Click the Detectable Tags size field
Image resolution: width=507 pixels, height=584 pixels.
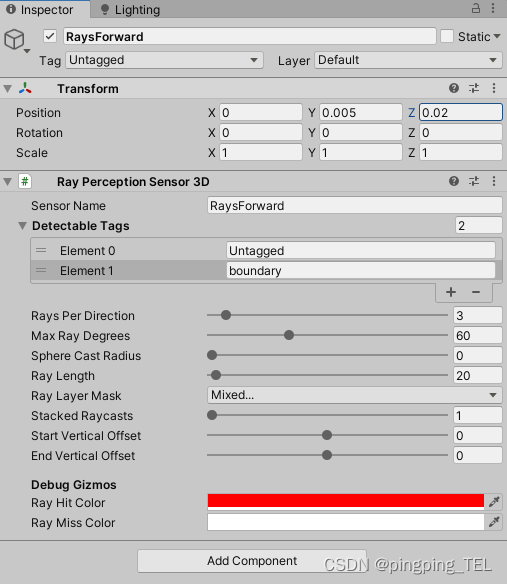pos(479,226)
